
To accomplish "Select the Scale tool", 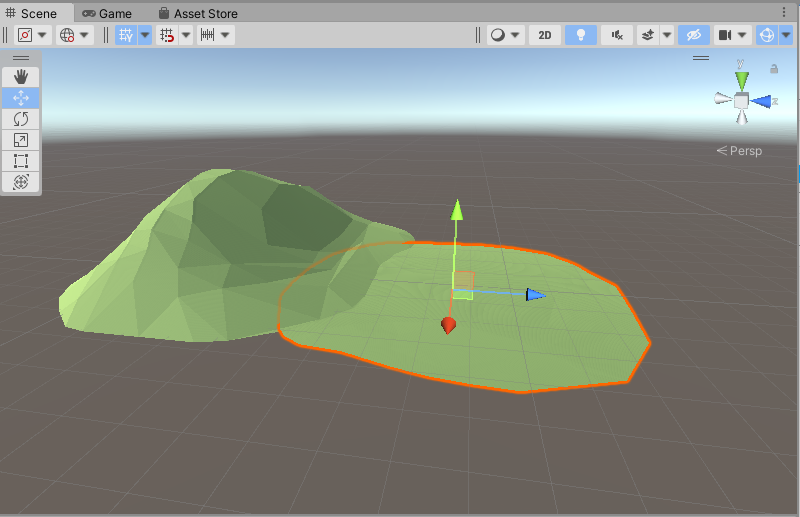I will click(21, 140).
